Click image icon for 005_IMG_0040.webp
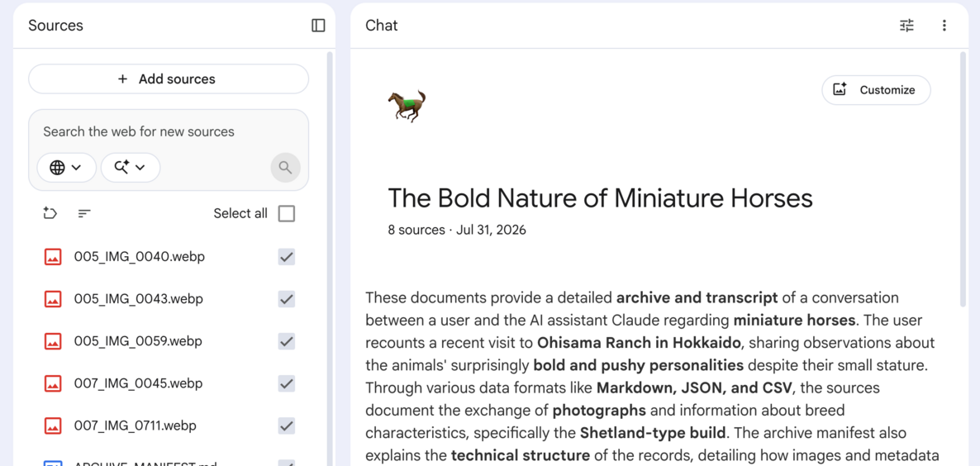Viewport: 980px width, 466px height. pyautogui.click(x=53, y=257)
